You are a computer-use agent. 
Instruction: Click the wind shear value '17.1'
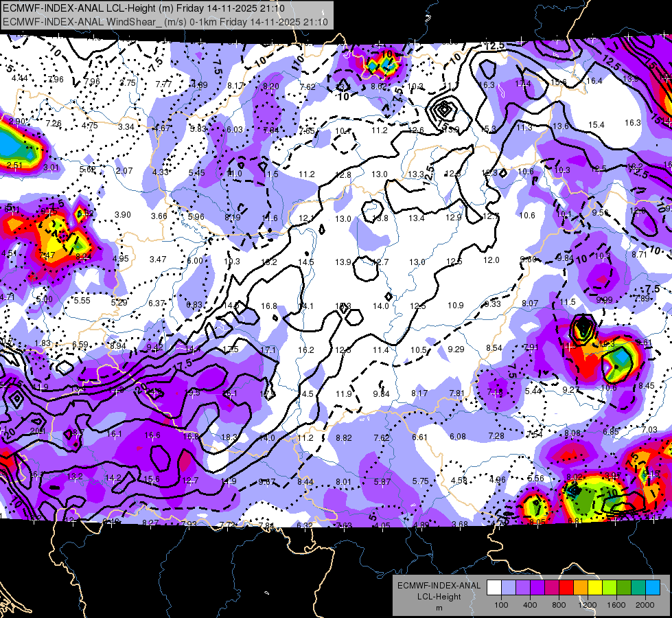point(268,350)
